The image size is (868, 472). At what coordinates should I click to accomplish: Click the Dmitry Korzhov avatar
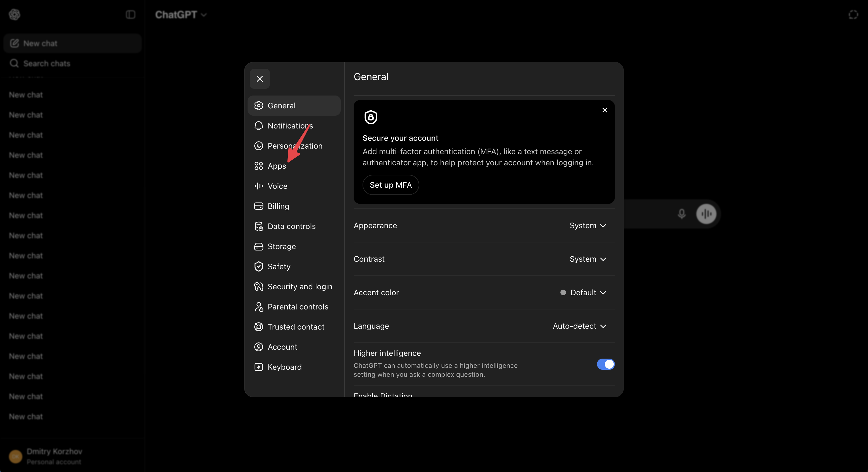tap(16, 456)
